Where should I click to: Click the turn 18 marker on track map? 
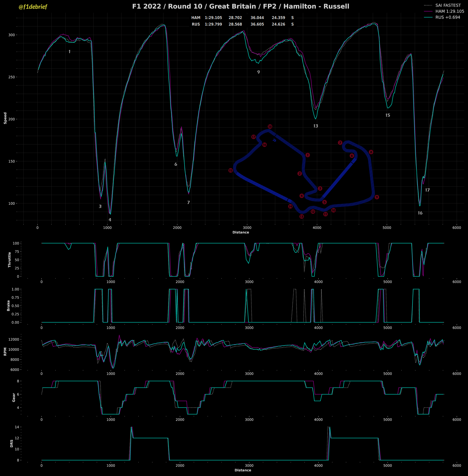click(x=270, y=126)
